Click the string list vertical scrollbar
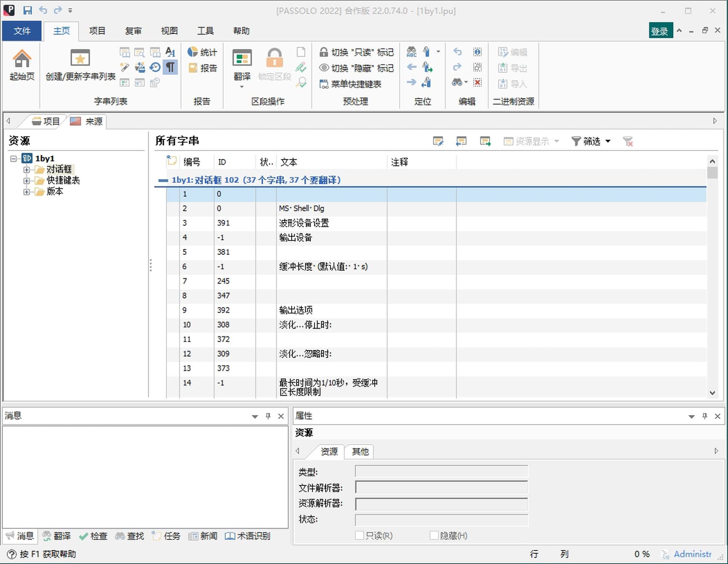Image resolution: width=728 pixels, height=564 pixels. click(712, 282)
